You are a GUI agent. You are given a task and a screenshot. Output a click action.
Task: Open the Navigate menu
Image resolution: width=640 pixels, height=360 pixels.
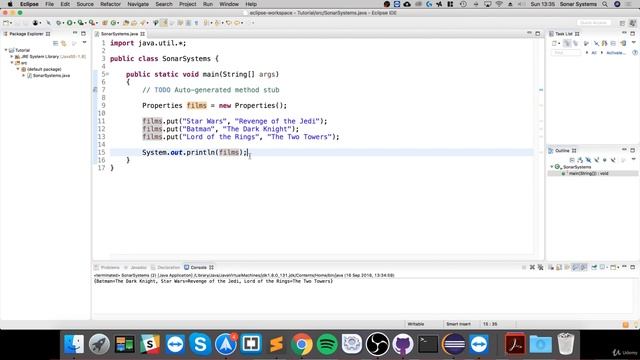(138, 4)
